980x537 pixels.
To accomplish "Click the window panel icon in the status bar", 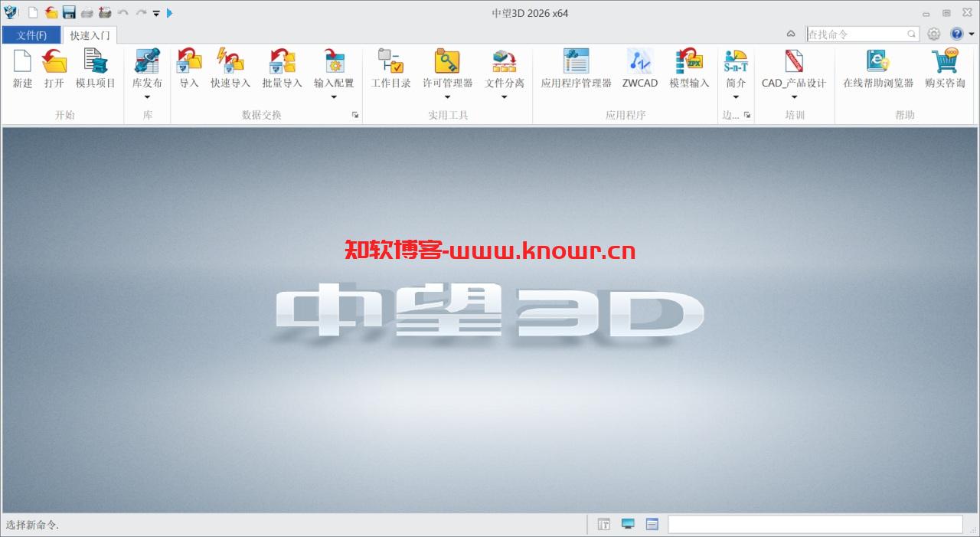I will pos(652,524).
